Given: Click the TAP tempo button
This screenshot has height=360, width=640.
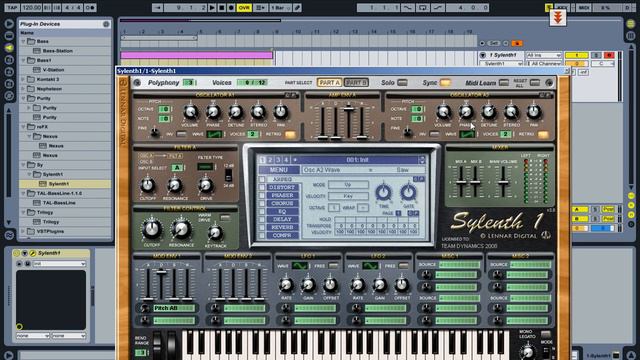Looking at the screenshot, I should 11,7.
